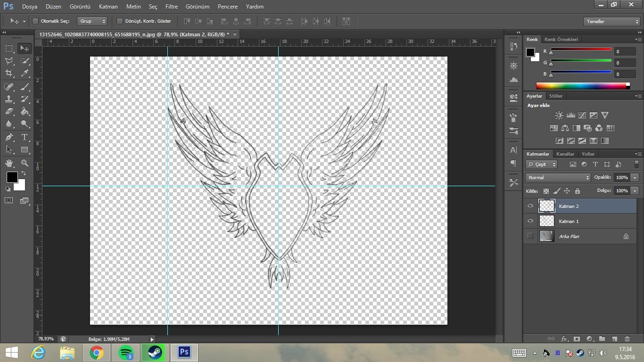The height and width of the screenshot is (362, 644).
Task: Select the Paint Bucket tool
Action: click(x=25, y=111)
